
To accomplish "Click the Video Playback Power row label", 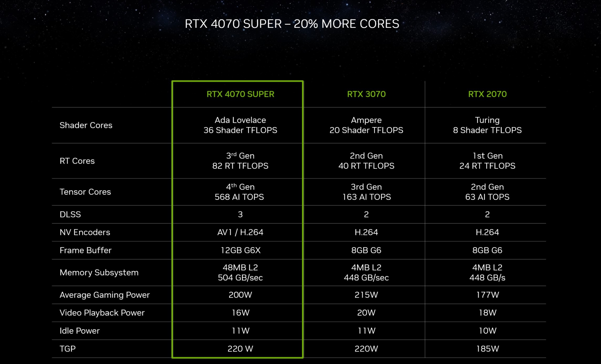I will 102,313.
